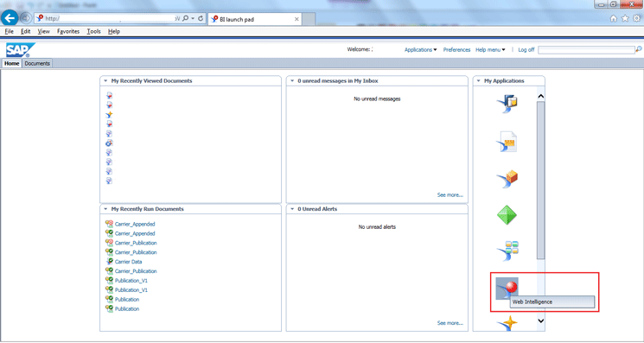Click the My Applications scroll down arrow
The width and height of the screenshot is (644, 343).
tap(541, 321)
